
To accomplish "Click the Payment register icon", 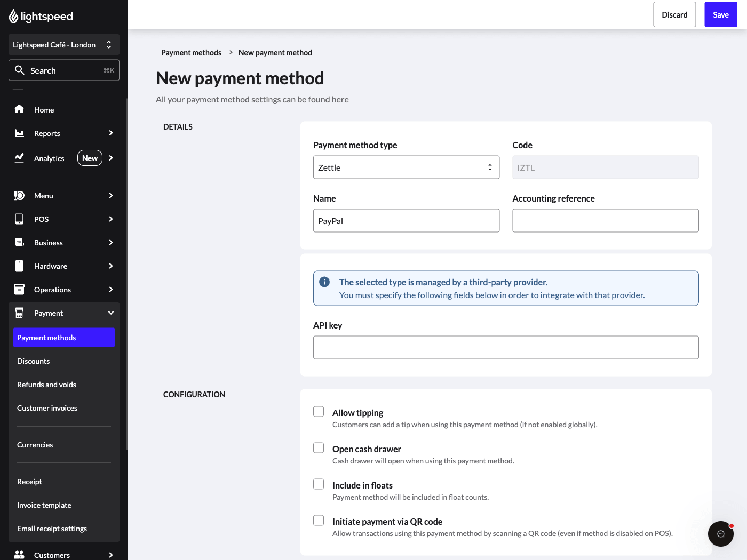I will click(x=19, y=313).
